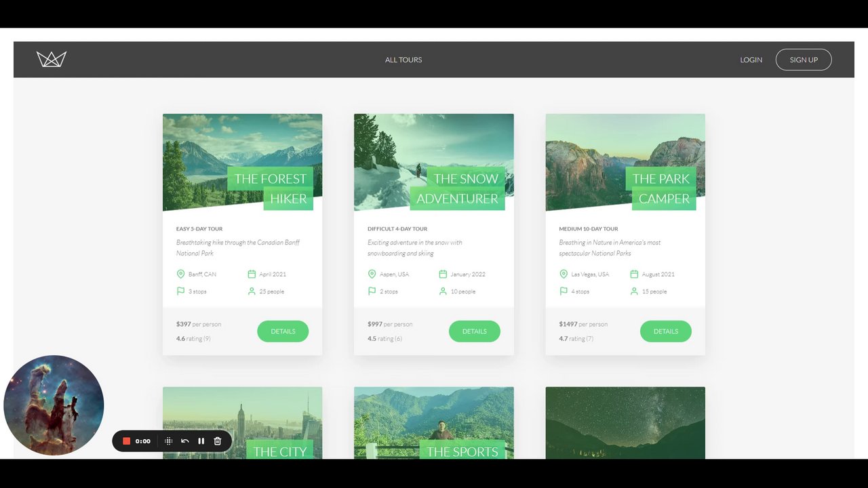Click the calendar icon beside January 2022
Image resolution: width=868 pixels, height=488 pixels.
click(443, 274)
